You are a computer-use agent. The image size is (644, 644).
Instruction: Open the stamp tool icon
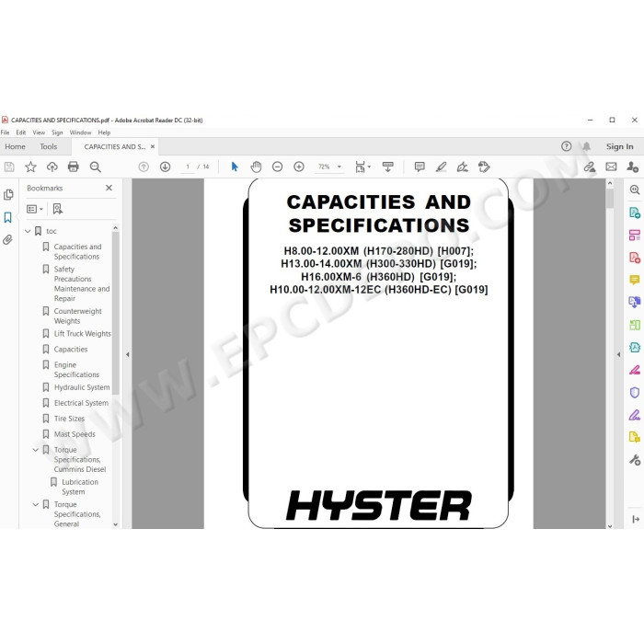pyautogui.click(x=484, y=167)
